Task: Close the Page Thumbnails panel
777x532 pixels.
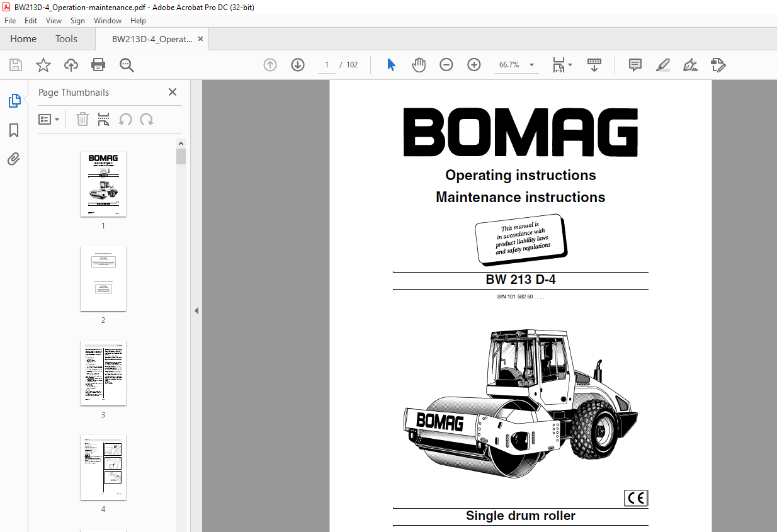Action: pyautogui.click(x=173, y=92)
